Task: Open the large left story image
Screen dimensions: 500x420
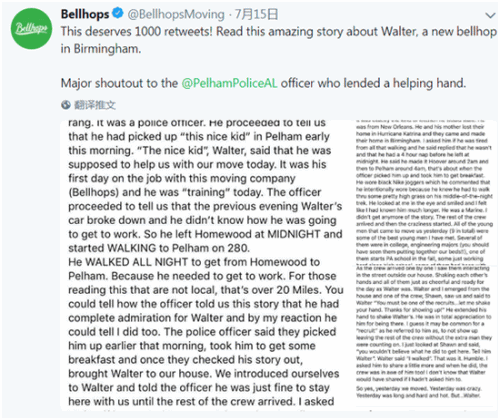Action: coord(206,265)
